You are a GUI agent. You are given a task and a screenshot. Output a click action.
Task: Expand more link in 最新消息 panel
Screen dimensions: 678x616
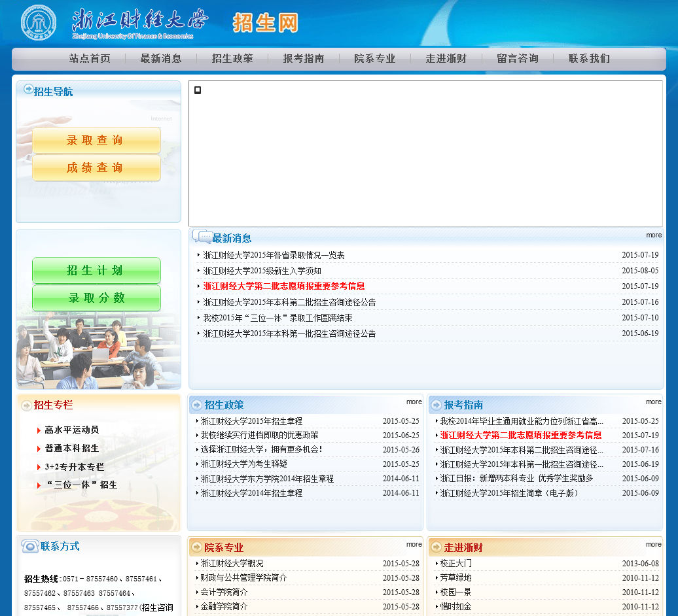click(x=653, y=235)
